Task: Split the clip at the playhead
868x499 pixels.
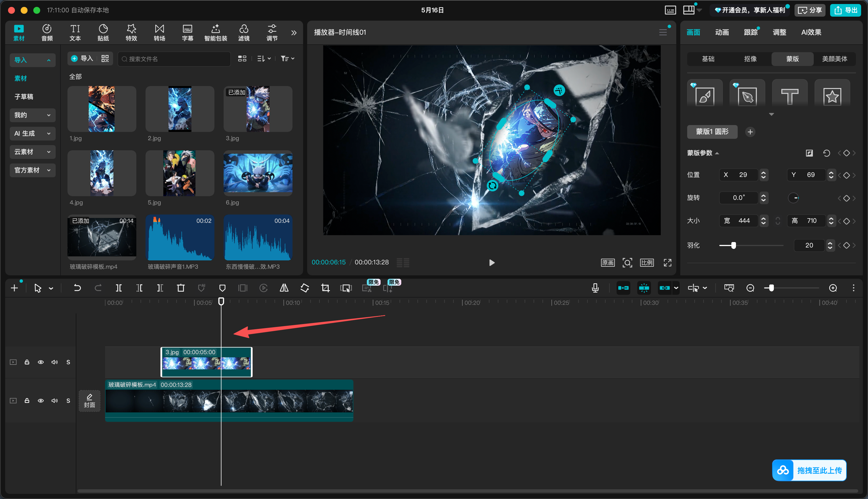Action: click(119, 288)
